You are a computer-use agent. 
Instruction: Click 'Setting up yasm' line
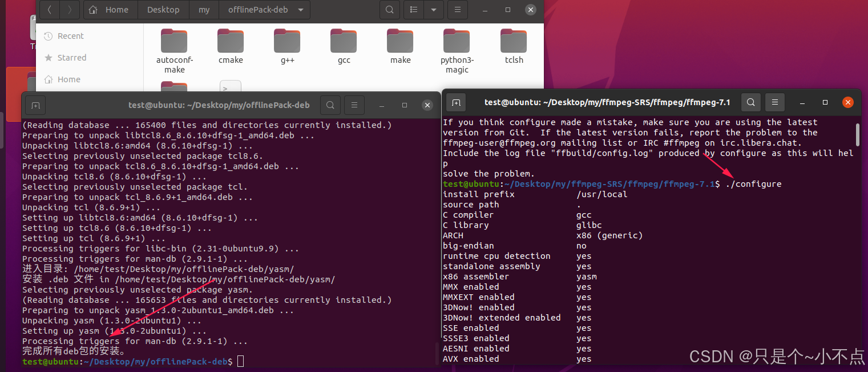point(114,331)
